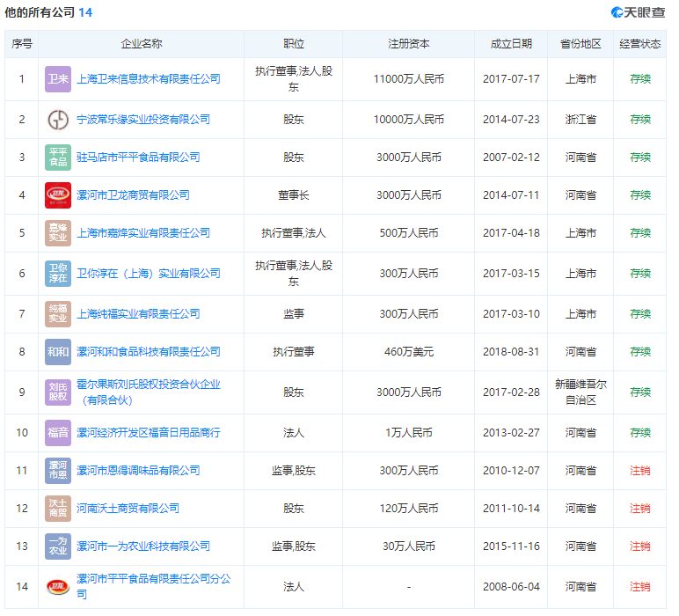Image resolution: width=679 pixels, height=616 pixels.
Task: Click the 职位 column header
Action: click(x=294, y=44)
